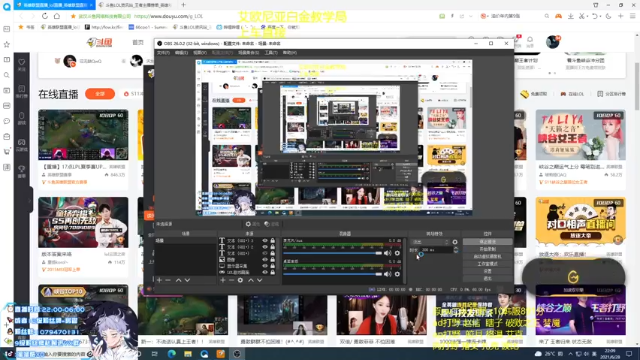Add a new source in OBS
640x360 pixels.
[223, 280]
